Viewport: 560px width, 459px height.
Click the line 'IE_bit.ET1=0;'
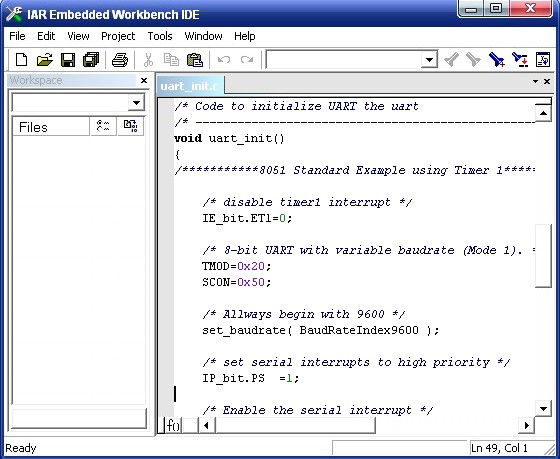pyautogui.click(x=247, y=218)
